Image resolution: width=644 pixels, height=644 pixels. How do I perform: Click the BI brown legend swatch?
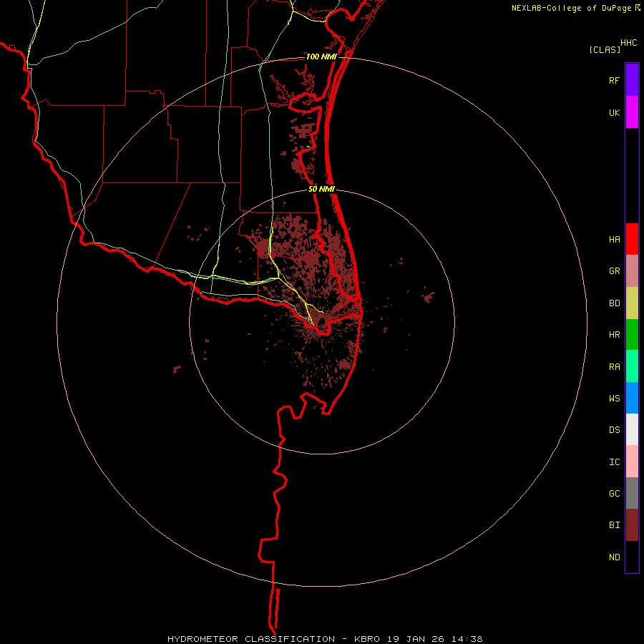(632, 525)
